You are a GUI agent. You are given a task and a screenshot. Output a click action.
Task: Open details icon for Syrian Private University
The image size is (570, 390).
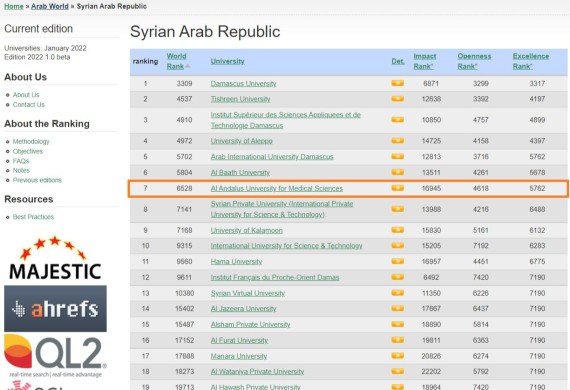pyautogui.click(x=397, y=209)
